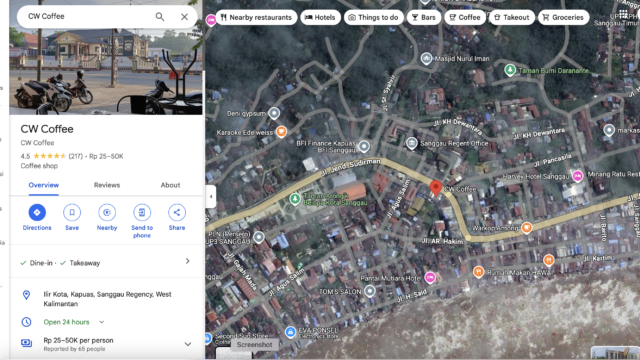Select Sanggau Regent Office marker
The image size is (640, 360).
[x=411, y=143]
